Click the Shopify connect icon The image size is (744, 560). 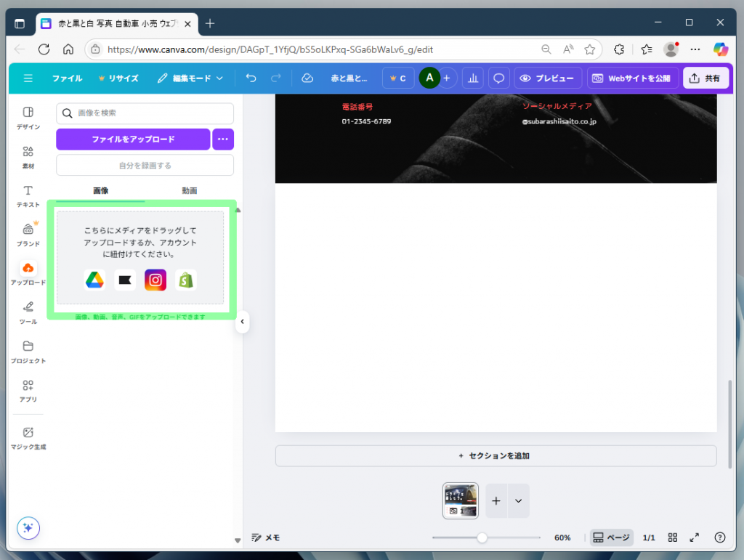[x=186, y=280]
